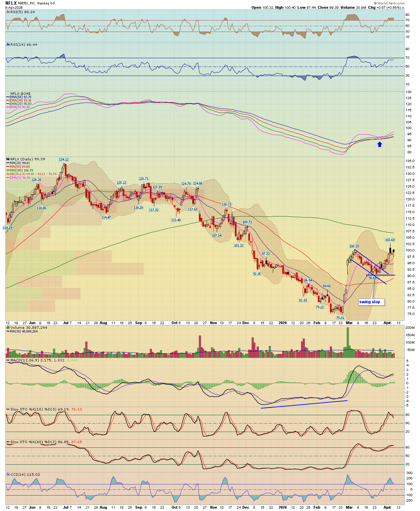The image size is (420, 511).
Task: Click EMA(9) 96.98 in the NFLX:$ONE panel
Action: [x=19, y=107]
